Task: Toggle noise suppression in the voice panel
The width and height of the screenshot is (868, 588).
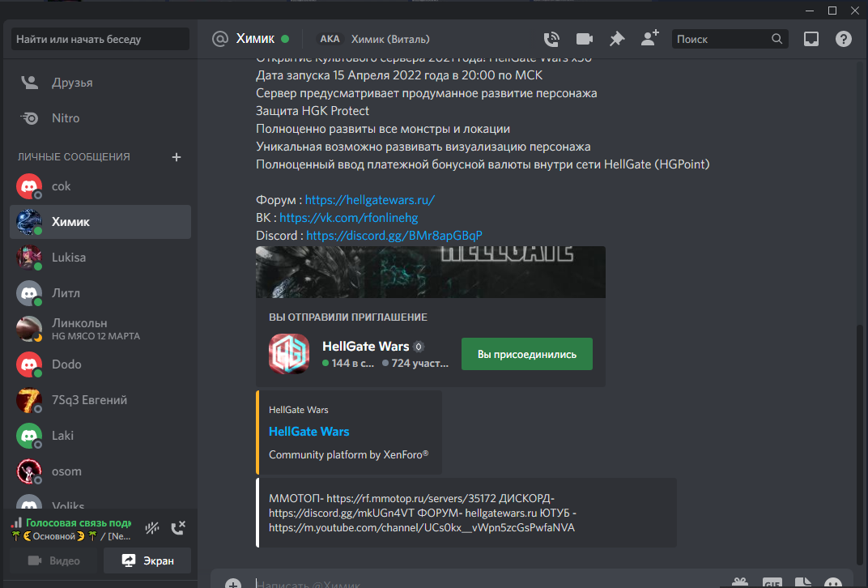Action: (152, 528)
